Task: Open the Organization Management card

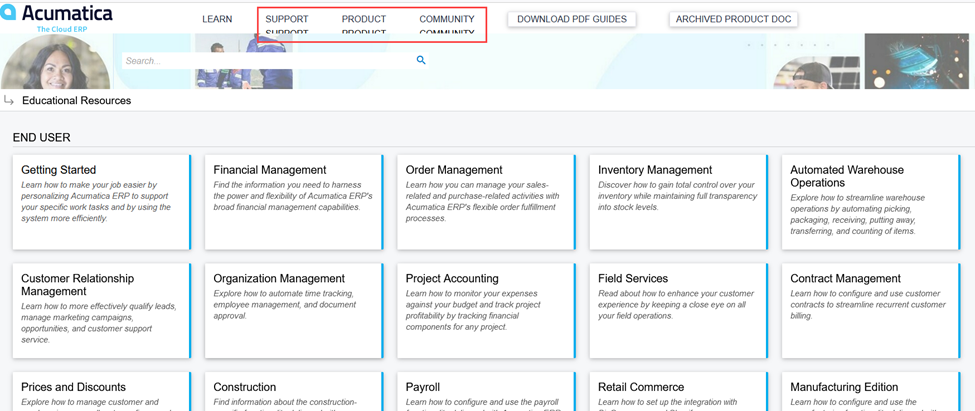Action: [x=294, y=311]
